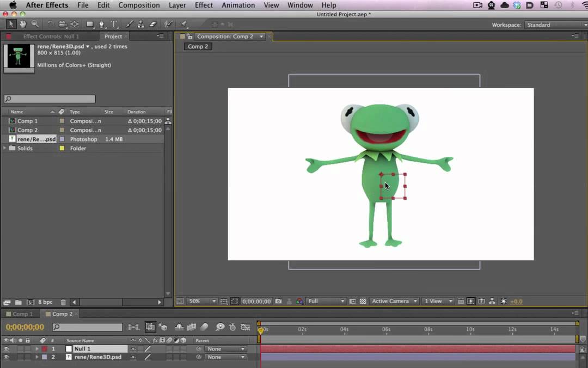Toggle Pixel Aspect Ratio Correction

point(461,301)
